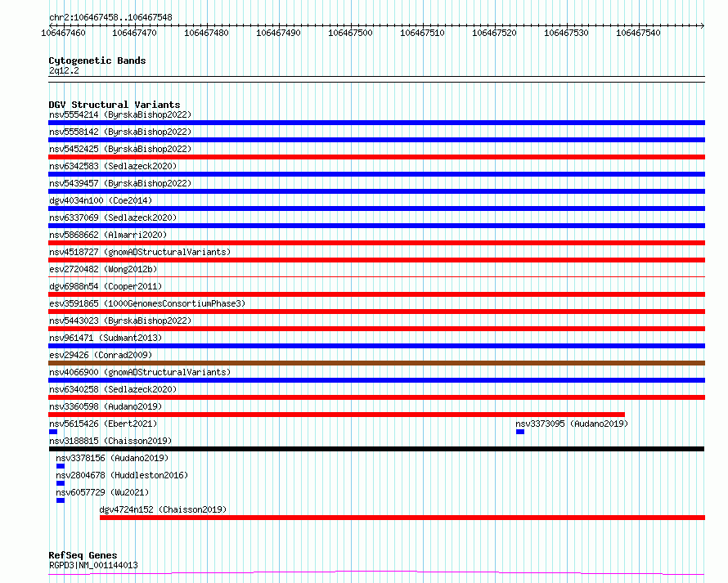Open nsv6057729 (Wu2021) label

tap(102, 492)
